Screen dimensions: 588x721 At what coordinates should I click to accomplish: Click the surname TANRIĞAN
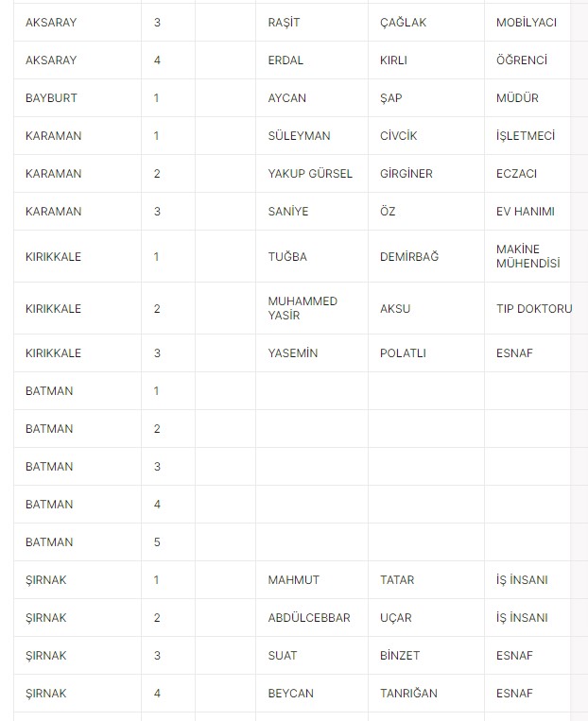coord(408,693)
